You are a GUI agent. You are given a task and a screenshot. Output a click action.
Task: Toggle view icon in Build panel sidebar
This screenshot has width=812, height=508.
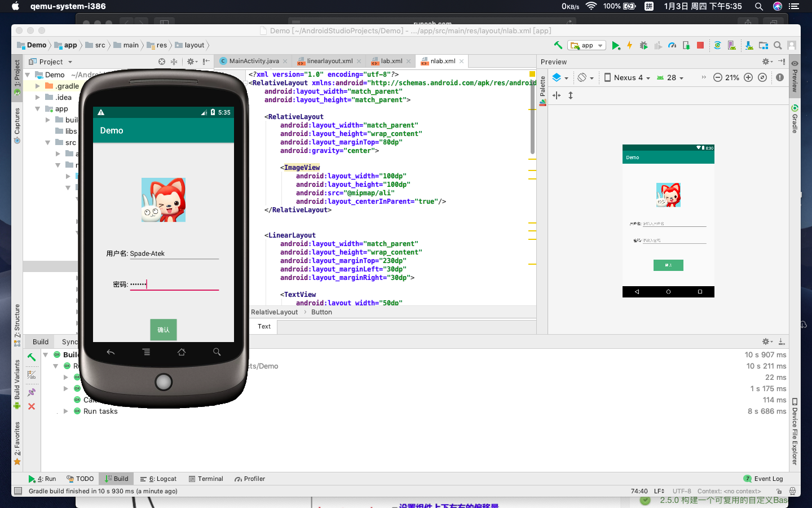32,375
